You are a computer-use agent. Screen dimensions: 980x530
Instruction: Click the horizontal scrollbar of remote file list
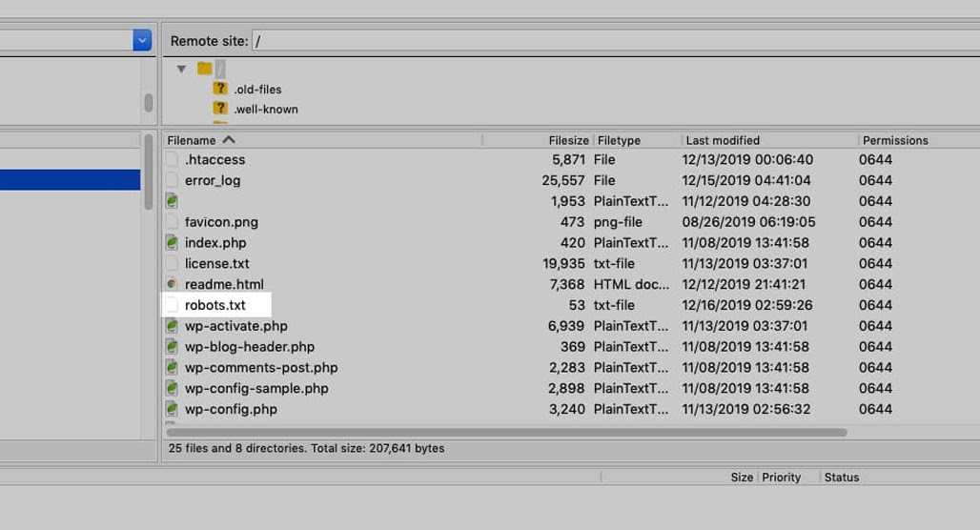(x=506, y=433)
